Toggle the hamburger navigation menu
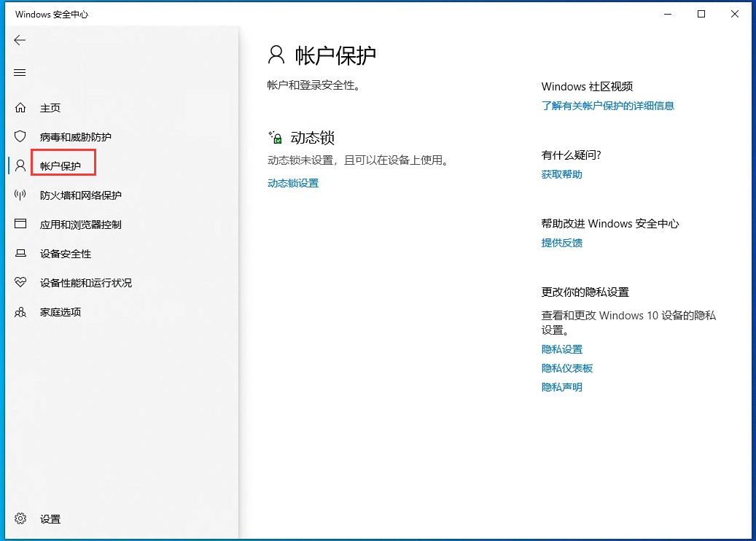The height and width of the screenshot is (541, 756). pos(20,72)
